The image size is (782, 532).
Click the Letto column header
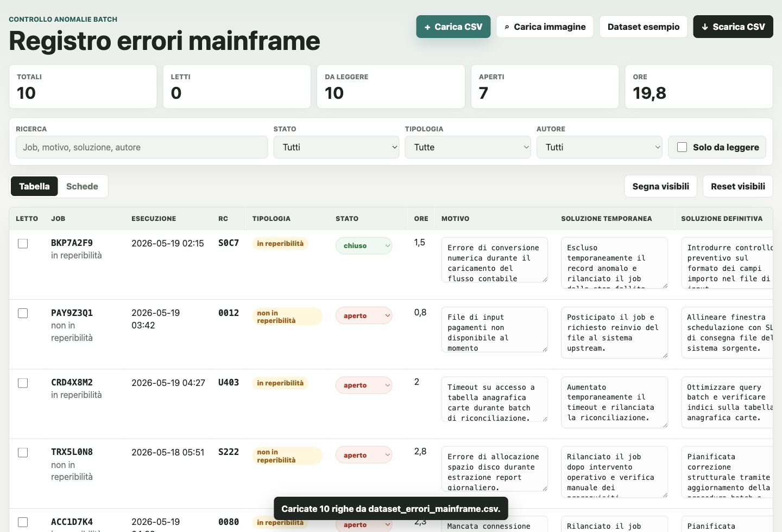coord(27,219)
